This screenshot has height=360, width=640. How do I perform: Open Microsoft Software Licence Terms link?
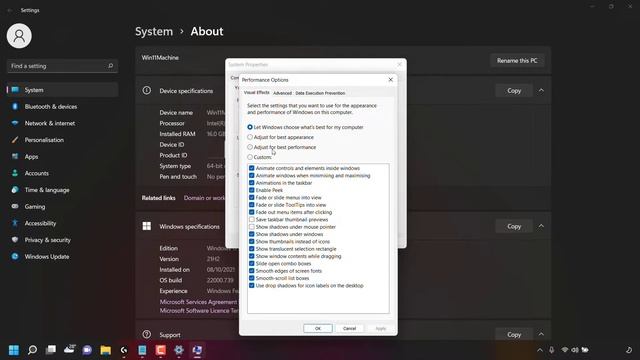199,311
